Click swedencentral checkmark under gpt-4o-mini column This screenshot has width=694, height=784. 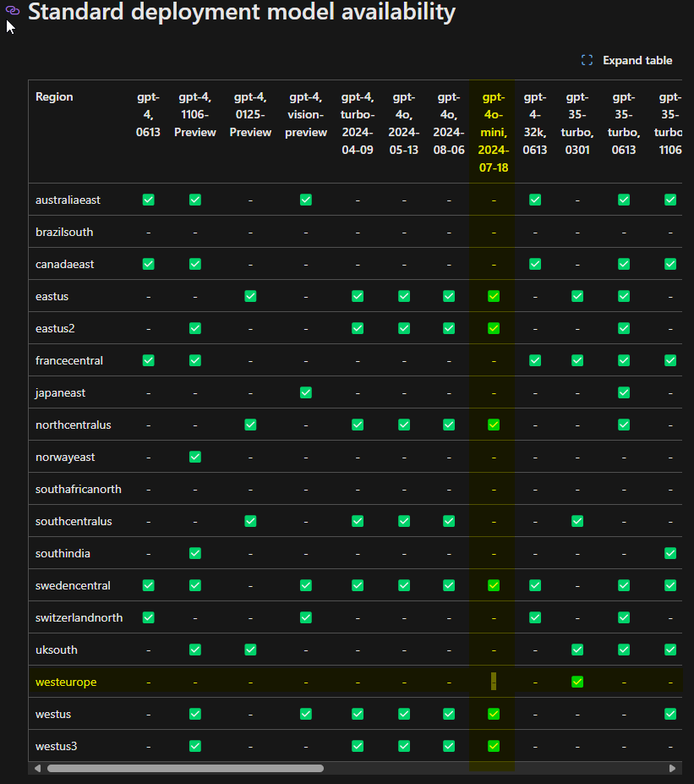pyautogui.click(x=494, y=585)
